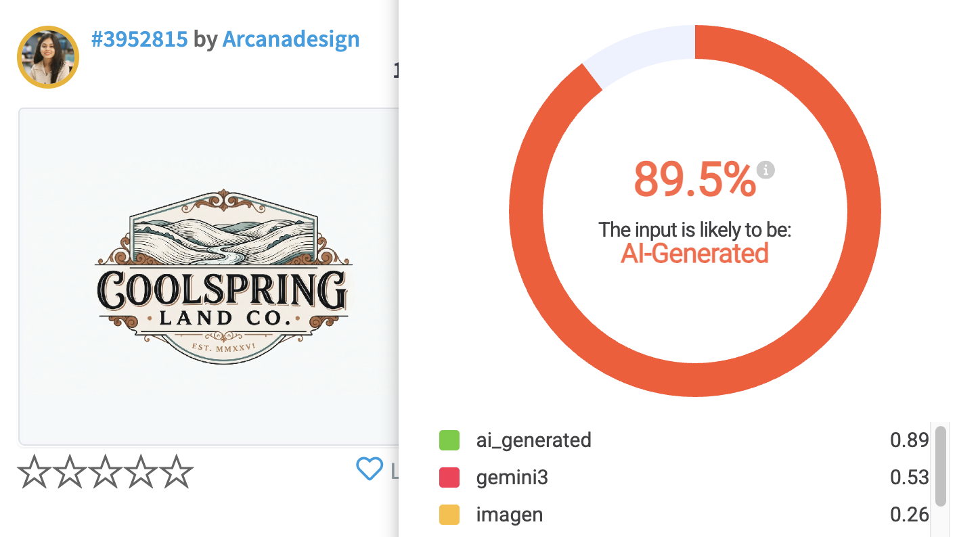Select the third rating star
The height and width of the screenshot is (537, 980).
(x=105, y=471)
